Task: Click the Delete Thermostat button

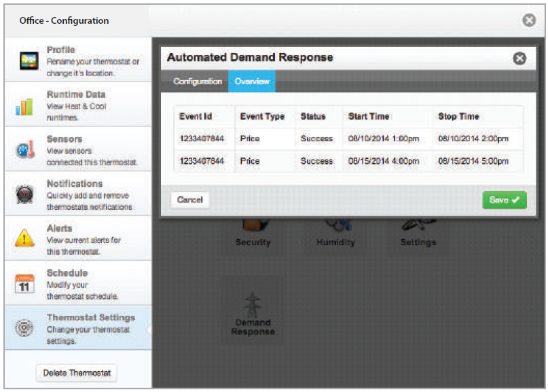Action: click(x=77, y=373)
